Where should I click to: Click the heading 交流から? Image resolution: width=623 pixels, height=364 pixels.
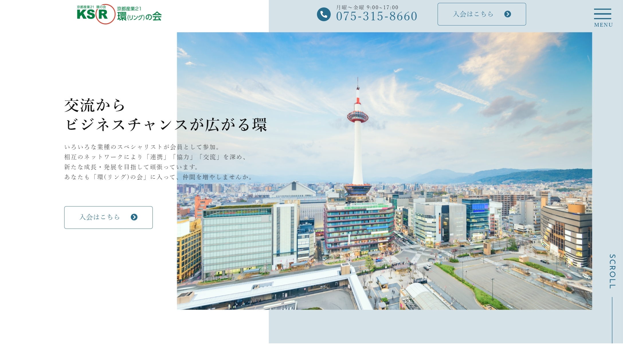pyautogui.click(x=95, y=105)
